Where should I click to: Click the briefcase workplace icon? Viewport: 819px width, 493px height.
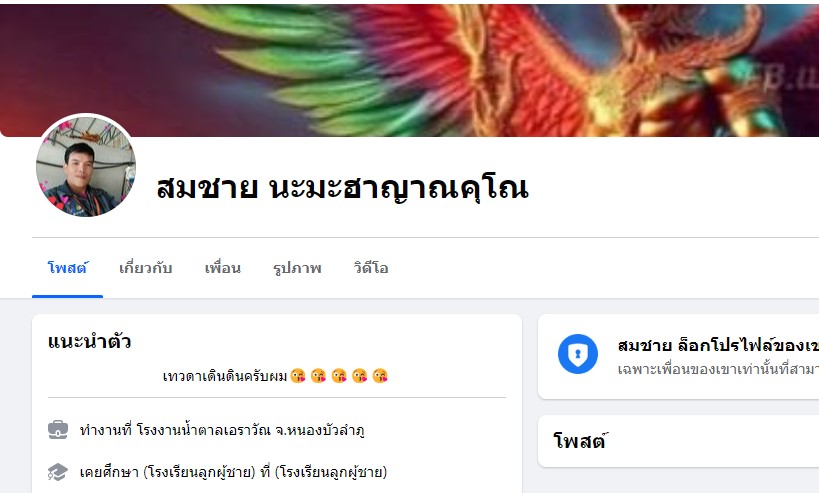tap(58, 430)
